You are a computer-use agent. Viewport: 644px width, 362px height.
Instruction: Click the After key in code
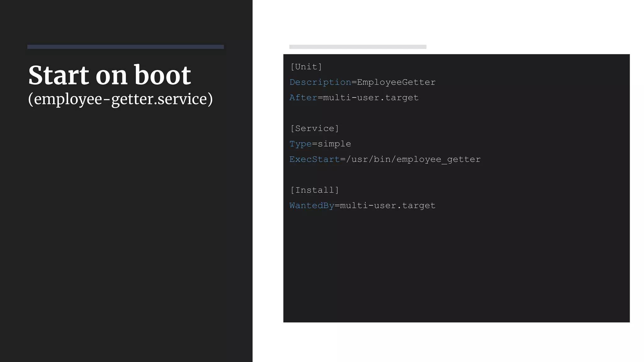click(x=303, y=98)
